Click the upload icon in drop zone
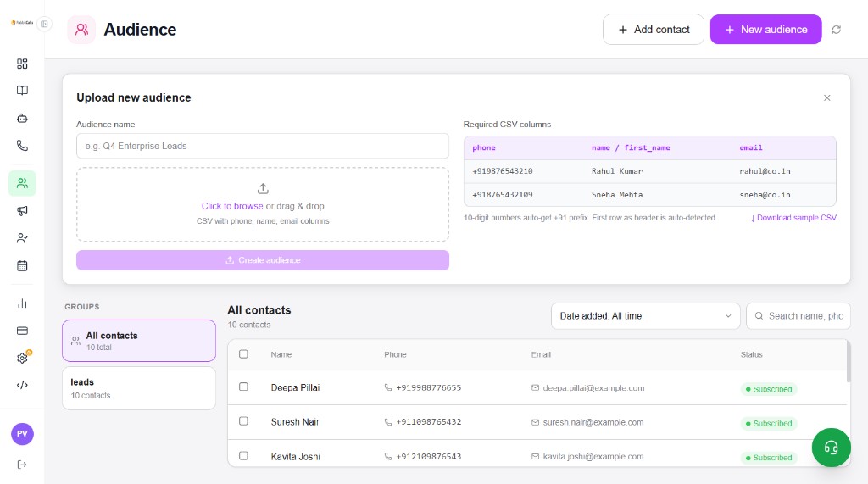This screenshot has height=484, width=868. [x=263, y=189]
